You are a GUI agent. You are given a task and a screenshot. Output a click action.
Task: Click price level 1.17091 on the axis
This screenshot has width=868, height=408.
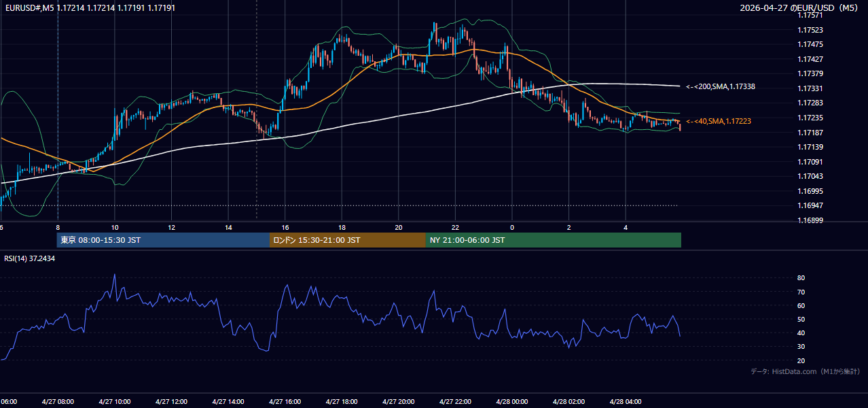pyautogui.click(x=810, y=162)
